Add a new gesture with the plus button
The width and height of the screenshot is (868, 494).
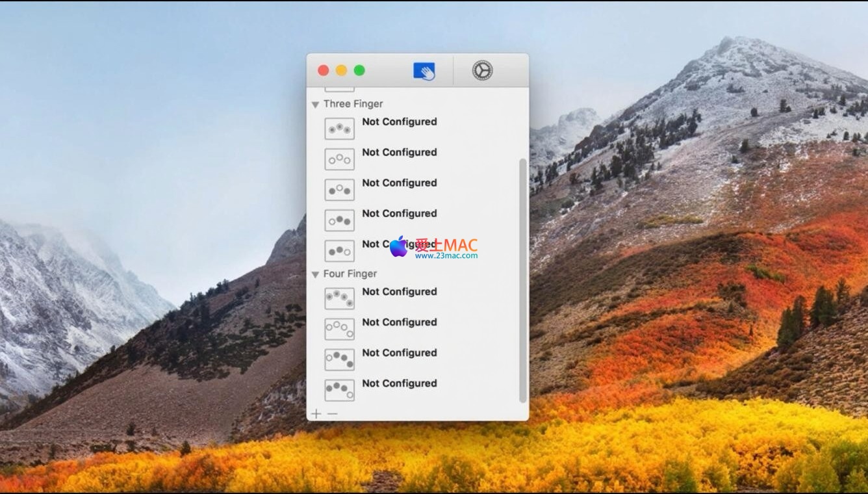pos(316,414)
